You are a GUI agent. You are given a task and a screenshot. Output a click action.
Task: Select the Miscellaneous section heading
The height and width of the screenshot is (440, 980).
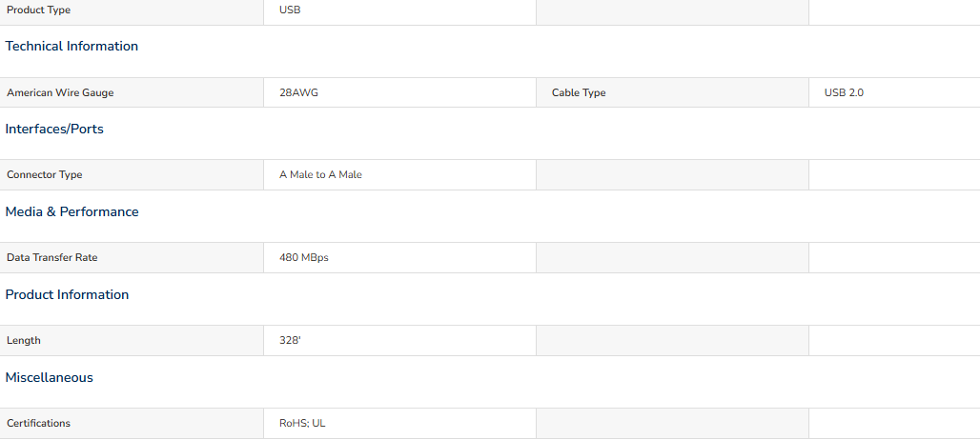pos(50,377)
